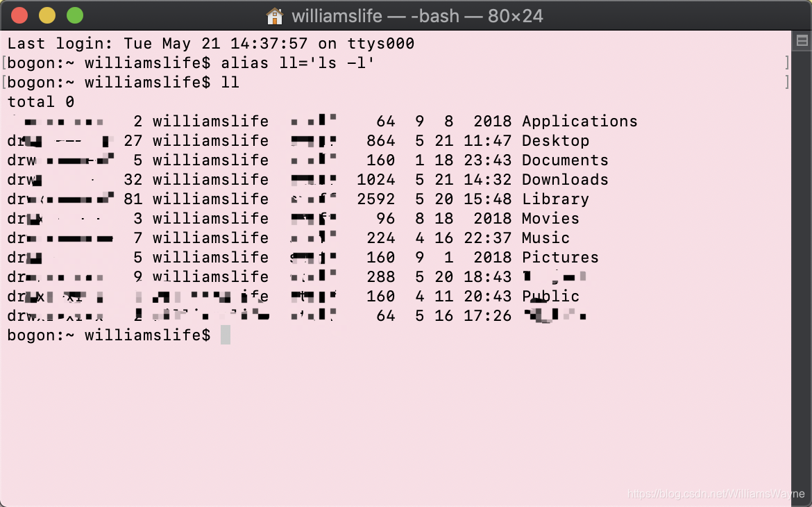Click the time 17:26 in last listing row
Image resolution: width=812 pixels, height=507 pixels.
pos(487,316)
